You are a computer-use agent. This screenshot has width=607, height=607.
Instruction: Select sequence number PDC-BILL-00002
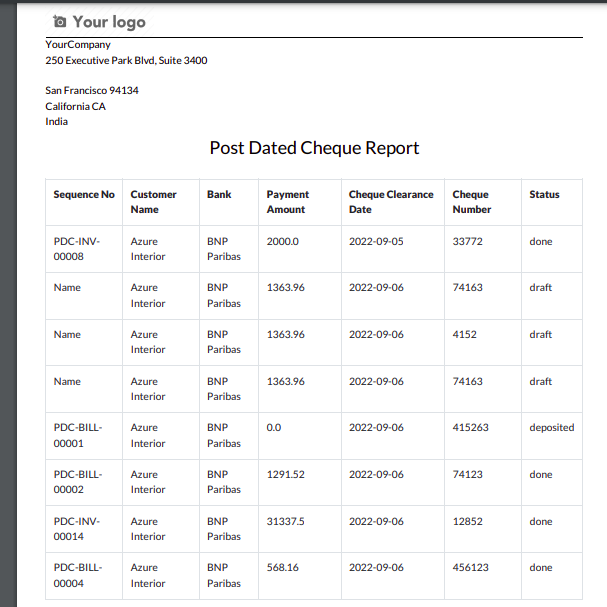pyautogui.click(x=78, y=482)
